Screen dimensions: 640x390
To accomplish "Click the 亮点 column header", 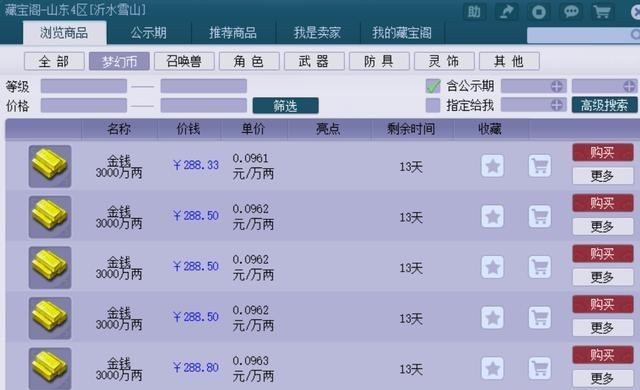I will (328, 129).
